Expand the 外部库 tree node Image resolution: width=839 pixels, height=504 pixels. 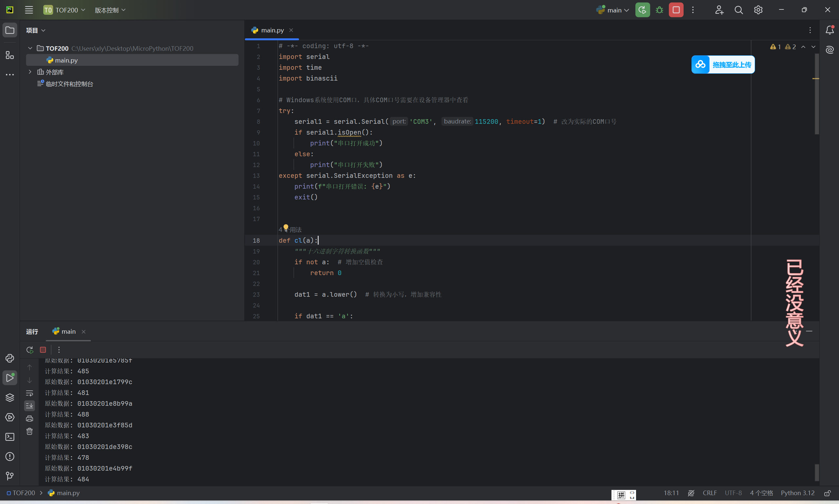[30, 72]
